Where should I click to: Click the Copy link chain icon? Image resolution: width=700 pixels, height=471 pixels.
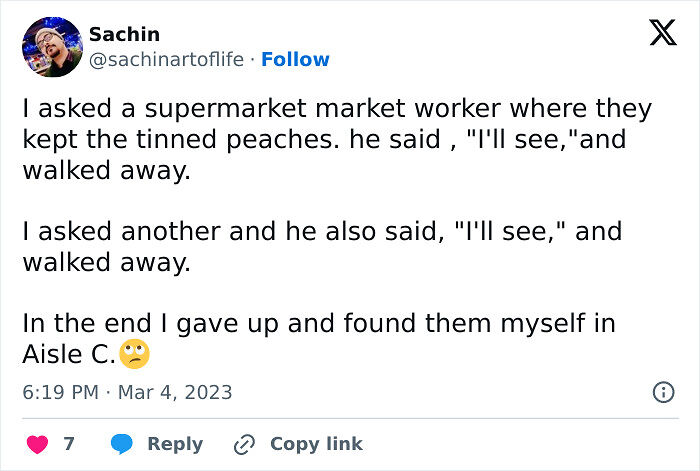point(244,443)
